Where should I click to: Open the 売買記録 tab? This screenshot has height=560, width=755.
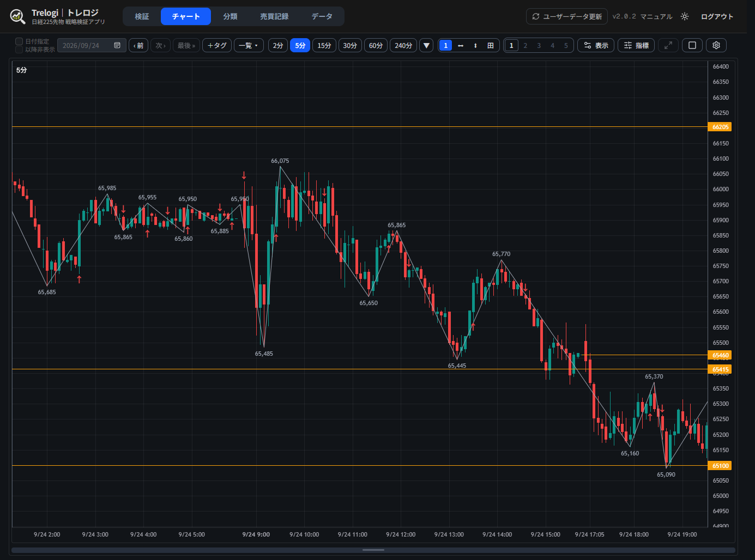(x=274, y=16)
